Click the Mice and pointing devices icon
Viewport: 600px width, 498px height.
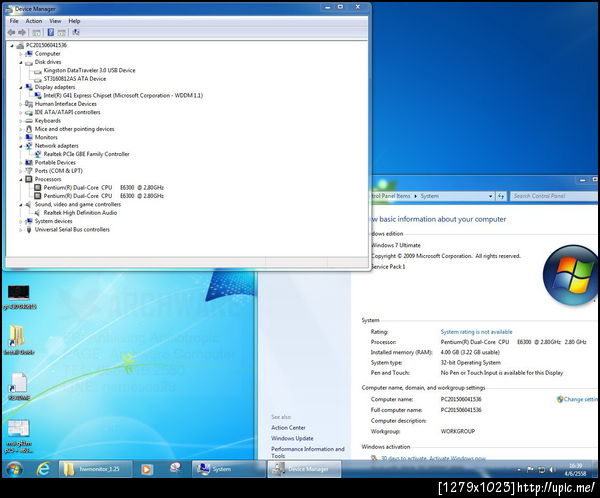tap(29, 129)
